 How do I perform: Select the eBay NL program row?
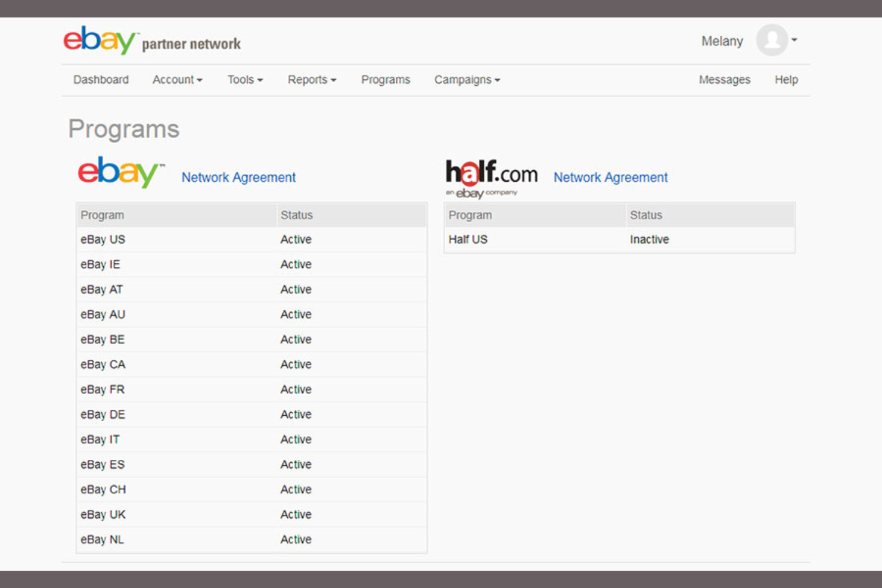251,540
